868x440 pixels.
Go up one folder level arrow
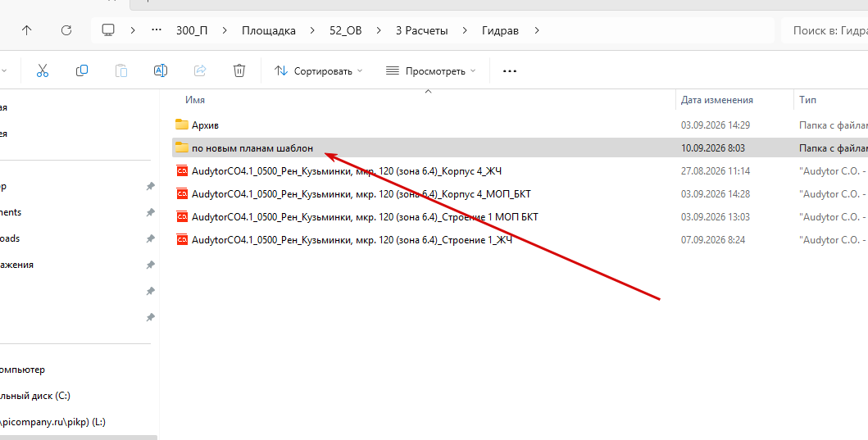pyautogui.click(x=26, y=30)
